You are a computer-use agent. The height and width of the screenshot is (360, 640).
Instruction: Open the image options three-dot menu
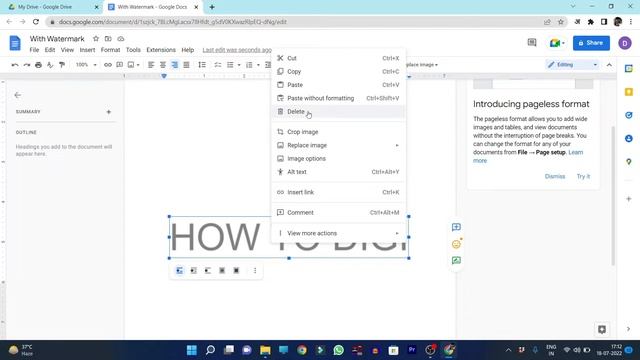click(255, 271)
